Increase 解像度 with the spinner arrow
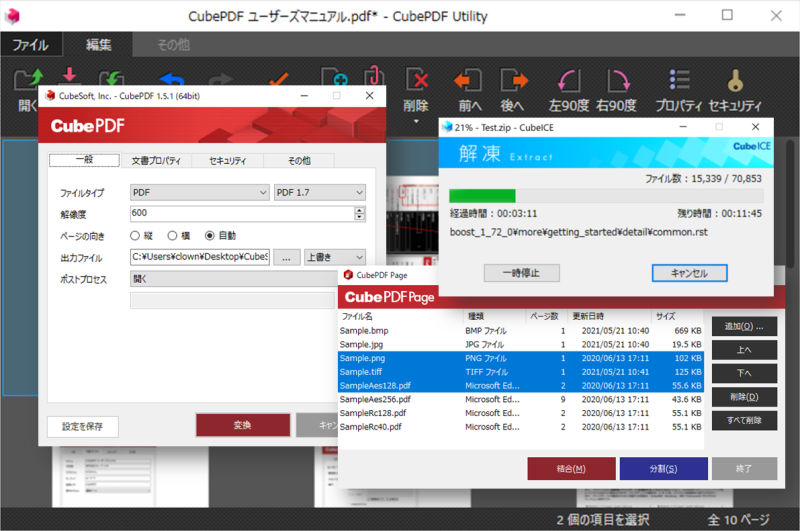The image size is (800, 531). pyautogui.click(x=360, y=210)
